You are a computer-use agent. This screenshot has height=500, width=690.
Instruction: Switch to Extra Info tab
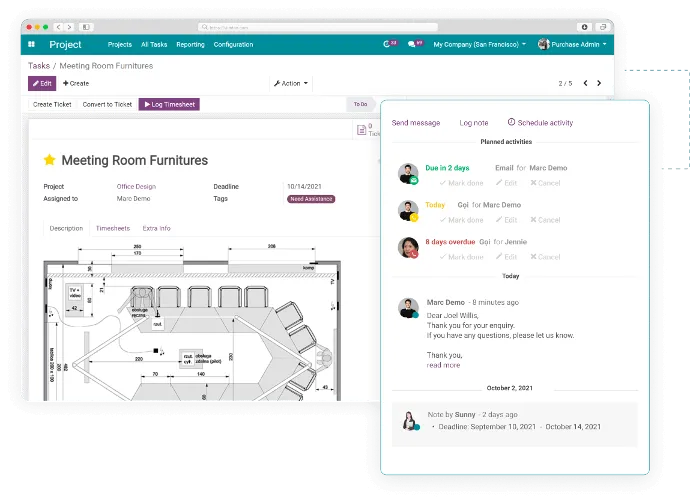(x=156, y=228)
